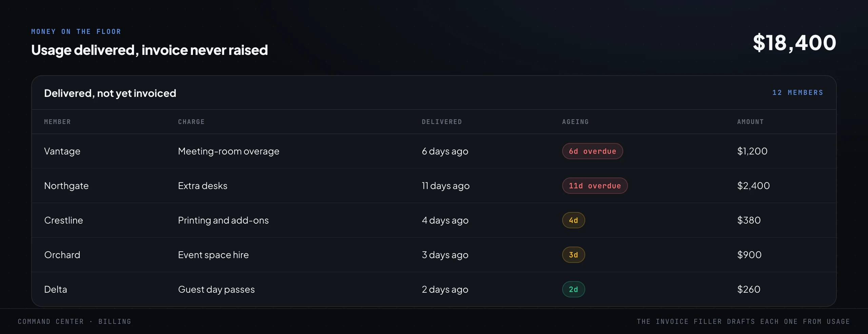Click the $18,400 total figure
868x334 pixels.
click(794, 43)
